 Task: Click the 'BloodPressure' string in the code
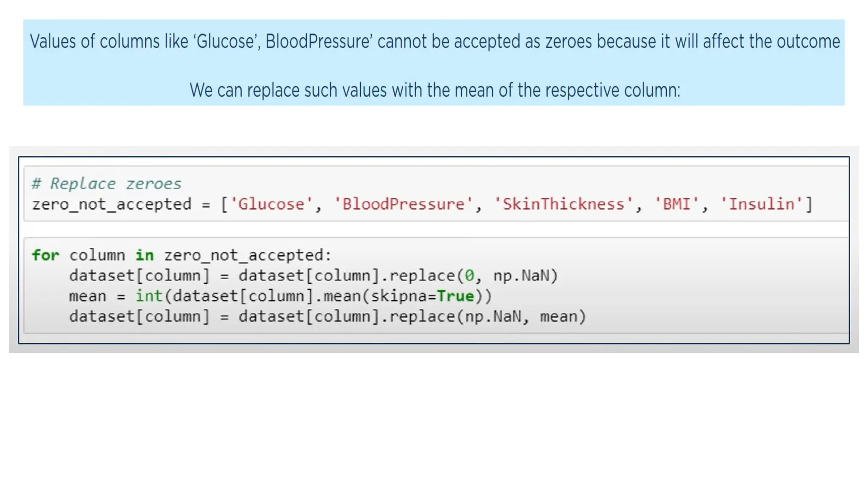(x=403, y=204)
